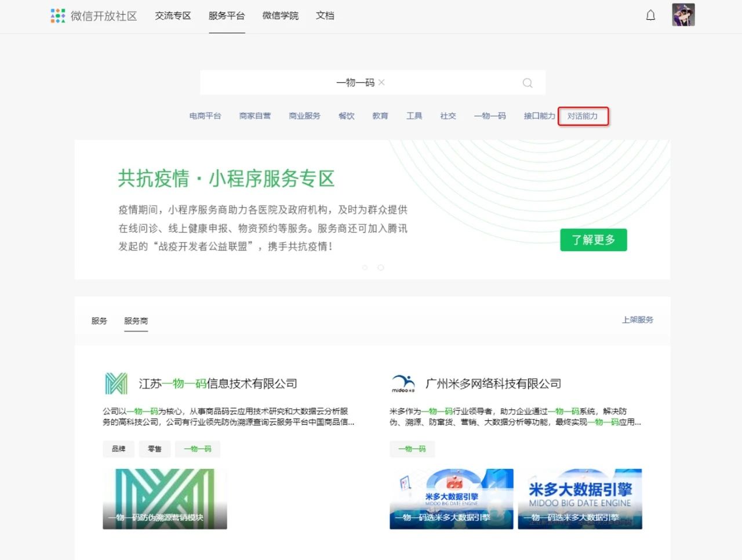742x560 pixels.
Task: Open 广州米多网络科技有限公司 title
Action: [493, 383]
